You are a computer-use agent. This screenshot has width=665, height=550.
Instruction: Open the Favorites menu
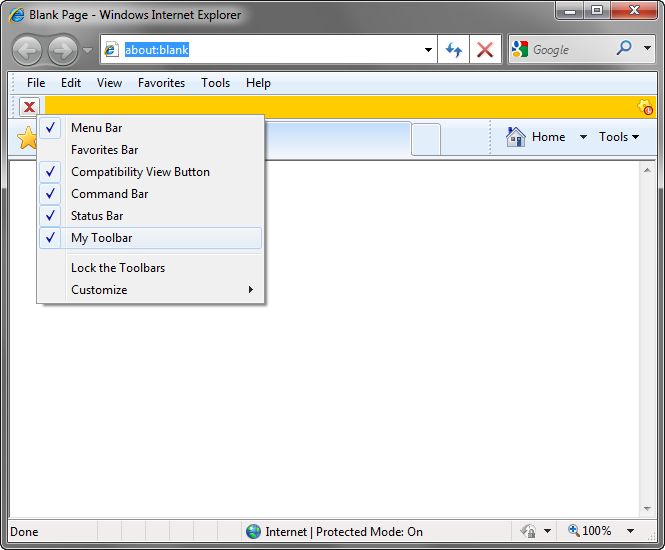[162, 83]
